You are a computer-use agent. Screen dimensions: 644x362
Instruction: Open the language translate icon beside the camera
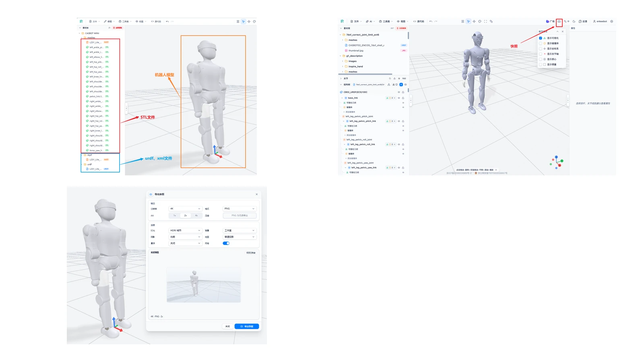(567, 21)
